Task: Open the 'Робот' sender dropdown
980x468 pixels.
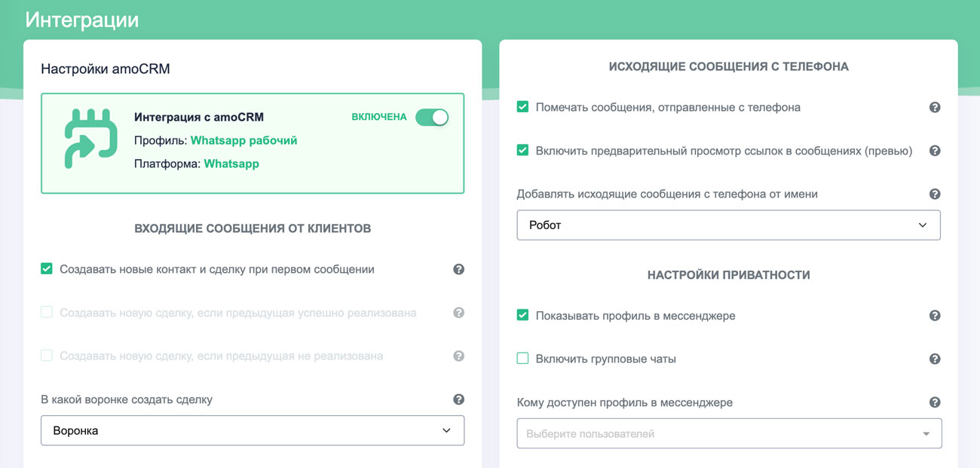Action: click(728, 225)
